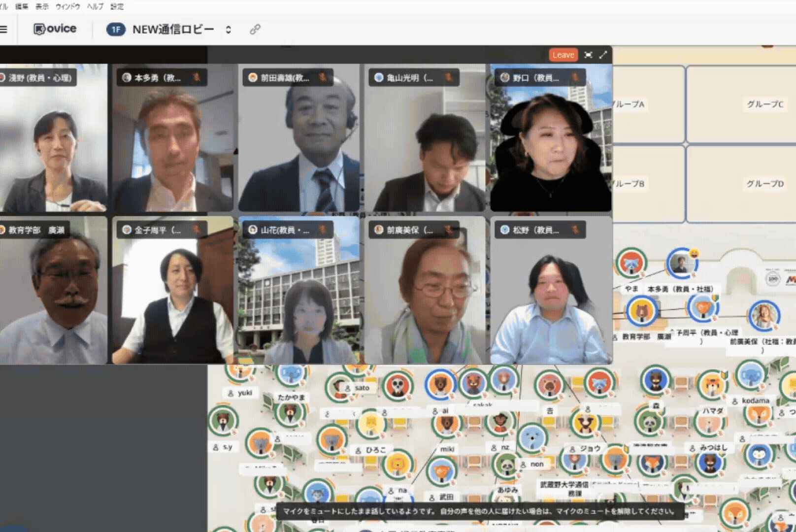Screen dimensions: 796x532
Task: Toggle muted mic icon on 野口 video tile
Action: pyautogui.click(x=574, y=77)
